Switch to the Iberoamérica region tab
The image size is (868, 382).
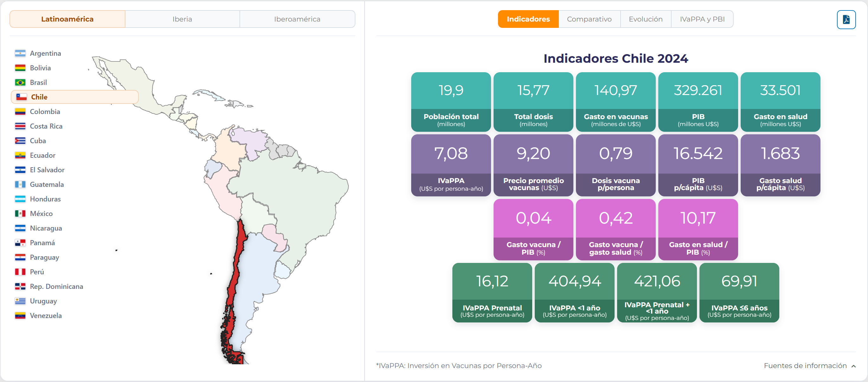coord(297,19)
